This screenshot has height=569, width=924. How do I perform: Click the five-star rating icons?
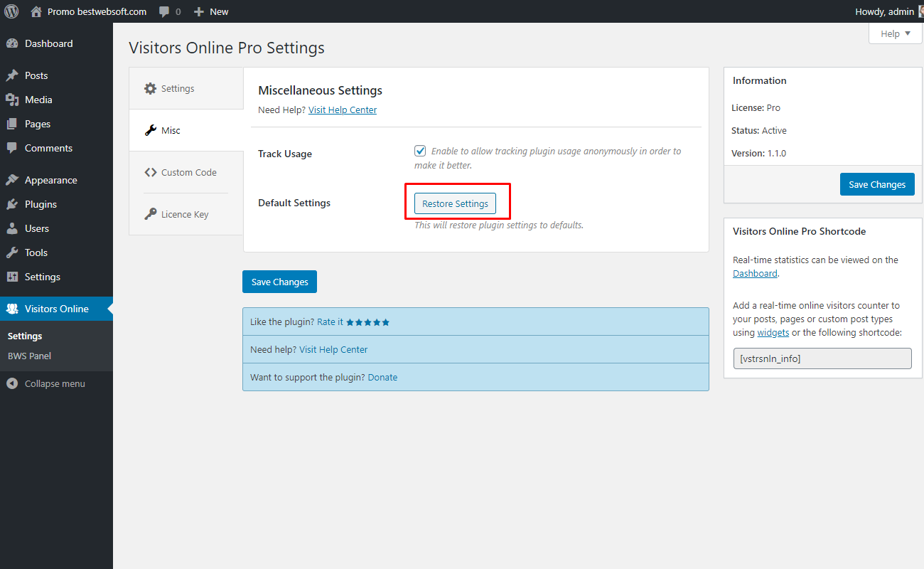click(368, 322)
